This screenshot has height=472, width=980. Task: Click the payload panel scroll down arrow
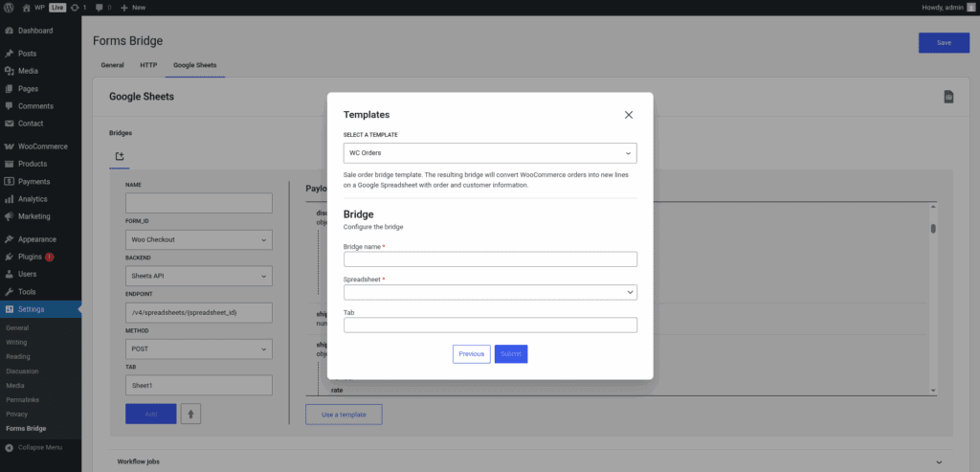(x=933, y=390)
